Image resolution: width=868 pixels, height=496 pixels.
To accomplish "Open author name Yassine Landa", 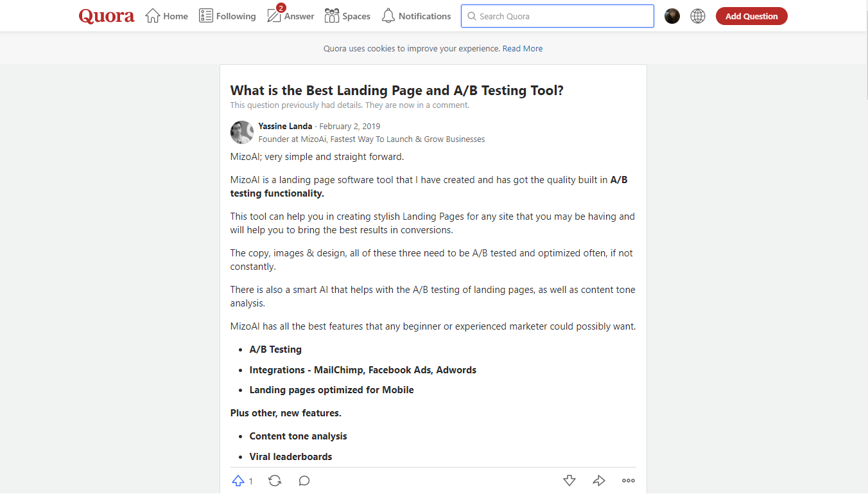I will pyautogui.click(x=285, y=127).
